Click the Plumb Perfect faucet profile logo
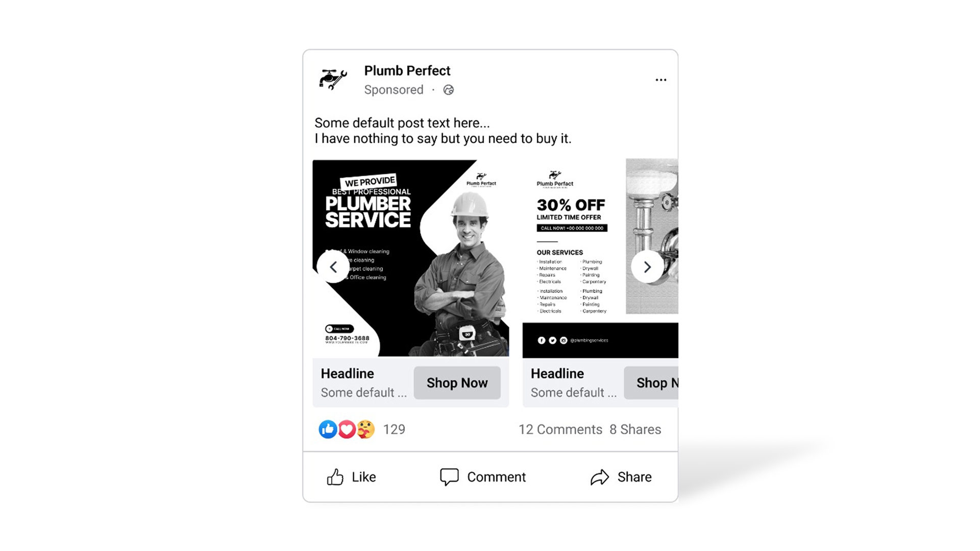Screen dimensions: 980x551 (x=333, y=80)
